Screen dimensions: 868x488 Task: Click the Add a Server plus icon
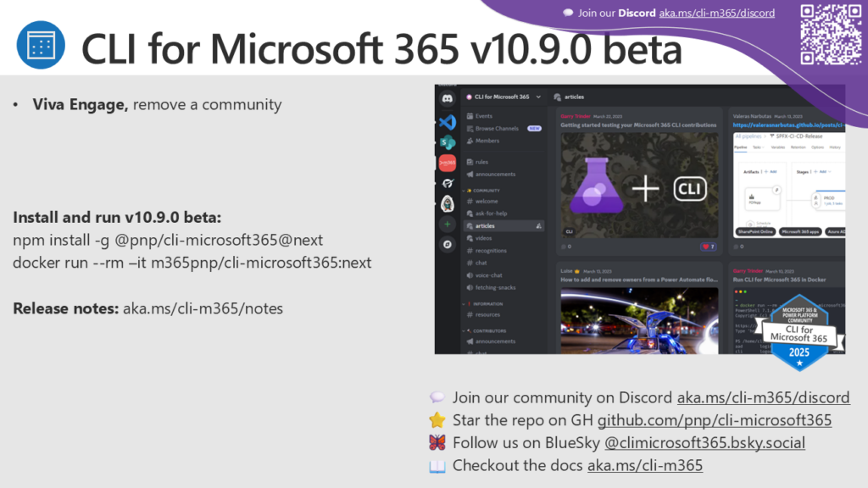pos(448,224)
